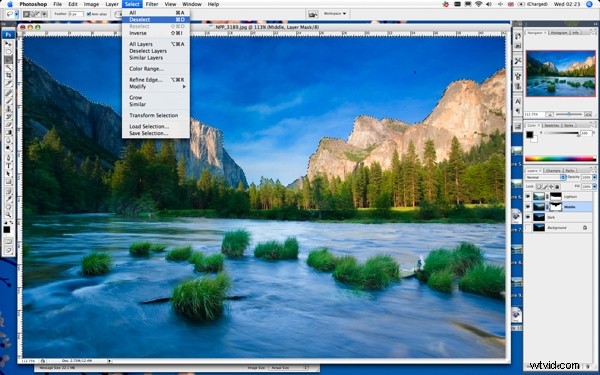Toggle lock position button
The width and height of the screenshot is (600, 375).
(x=551, y=186)
